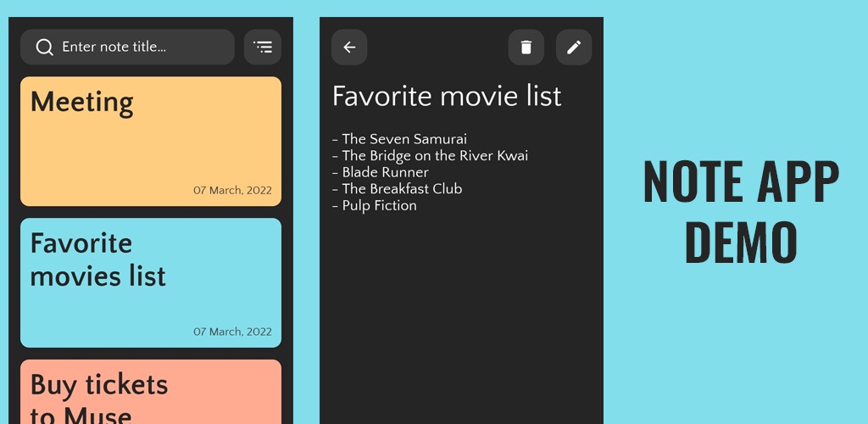Image resolution: width=868 pixels, height=424 pixels.
Task: Focus the 'Enter note title...' search field
Action: (127, 47)
